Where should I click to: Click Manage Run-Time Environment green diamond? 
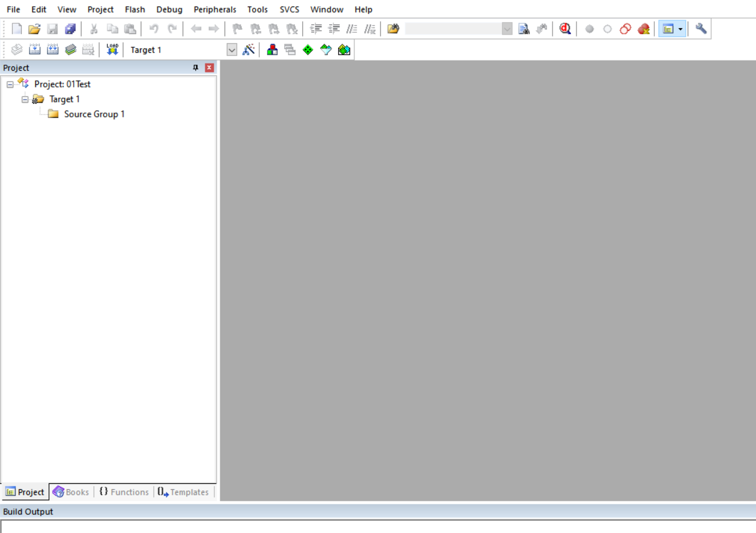[308, 50]
